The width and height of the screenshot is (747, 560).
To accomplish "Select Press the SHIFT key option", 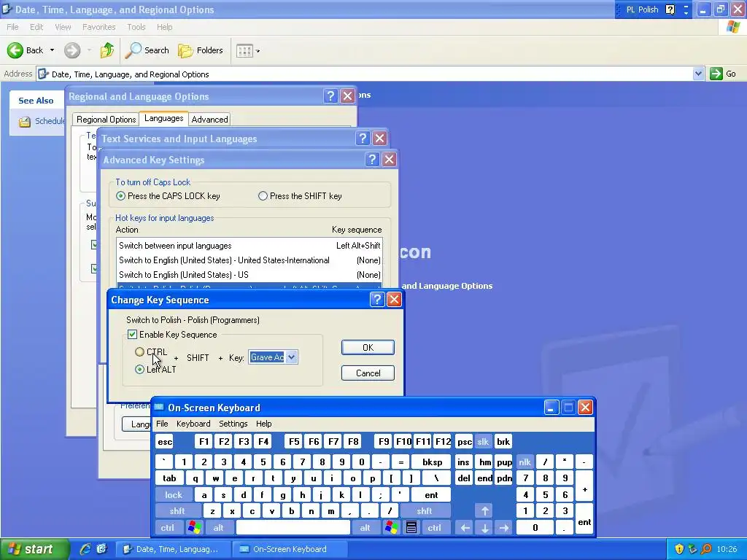I will point(263,195).
